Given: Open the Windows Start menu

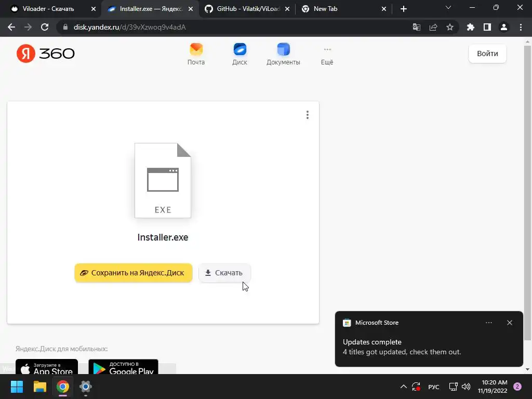Looking at the screenshot, I should click(x=17, y=387).
